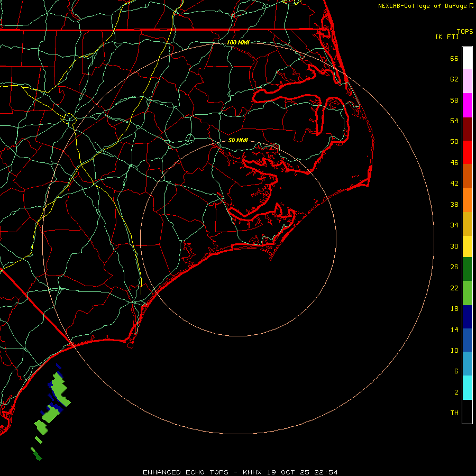Click the gold legend swatch at 34

[x=467, y=224]
